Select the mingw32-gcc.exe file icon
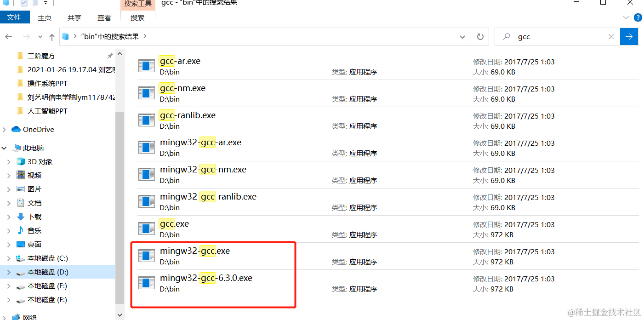Viewport: 644px width, 320px height. 147,256
